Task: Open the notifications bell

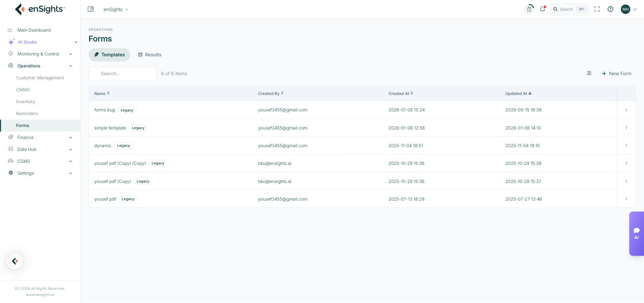Action: coord(543,9)
